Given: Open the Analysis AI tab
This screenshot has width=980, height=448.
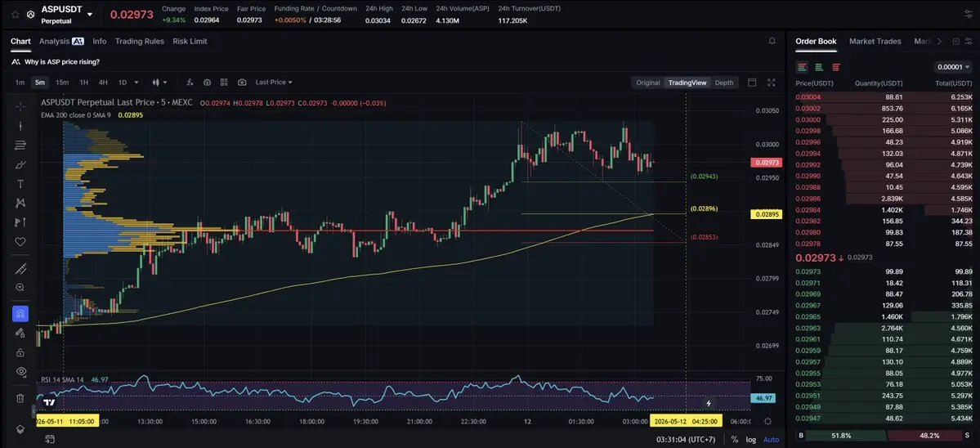Looking at the screenshot, I should pos(61,41).
